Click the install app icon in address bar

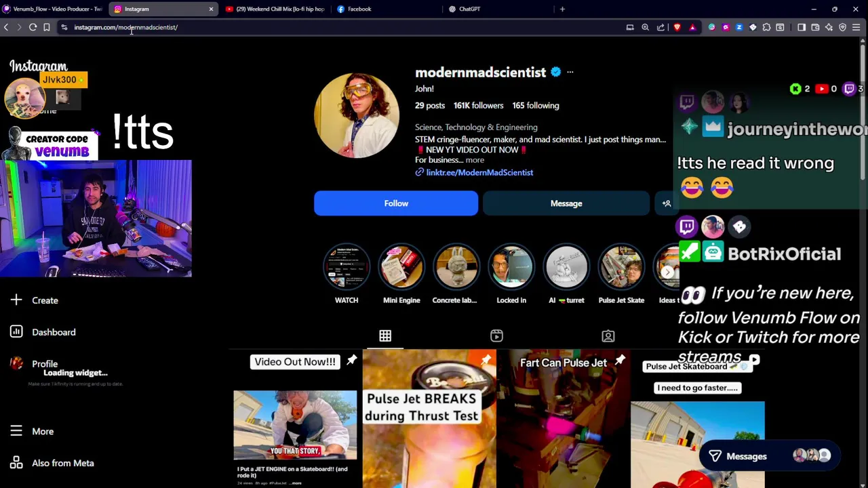click(x=630, y=27)
